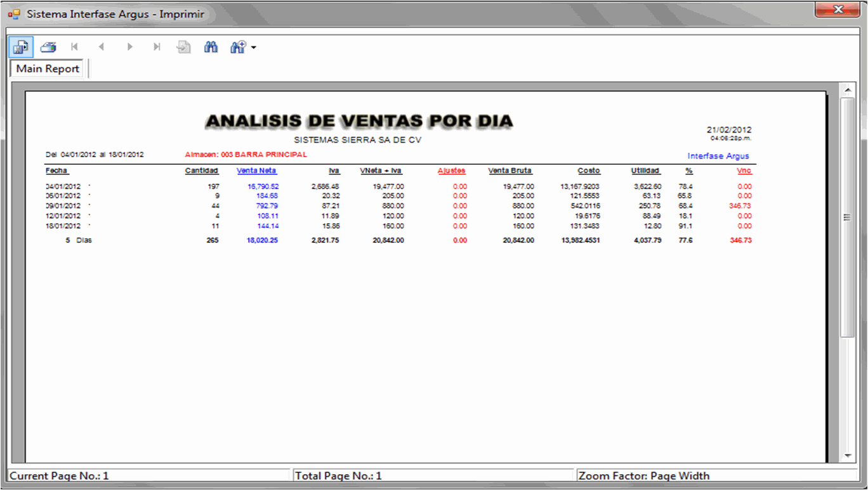Image resolution: width=868 pixels, height=490 pixels.
Task: Open Find Text with binoculars icon
Action: [211, 47]
